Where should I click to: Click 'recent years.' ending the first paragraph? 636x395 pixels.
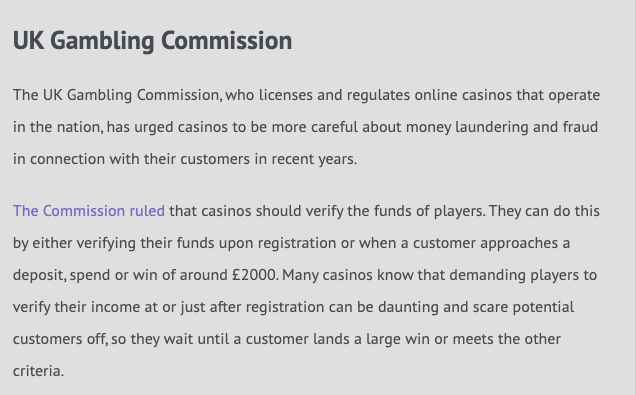coord(314,159)
